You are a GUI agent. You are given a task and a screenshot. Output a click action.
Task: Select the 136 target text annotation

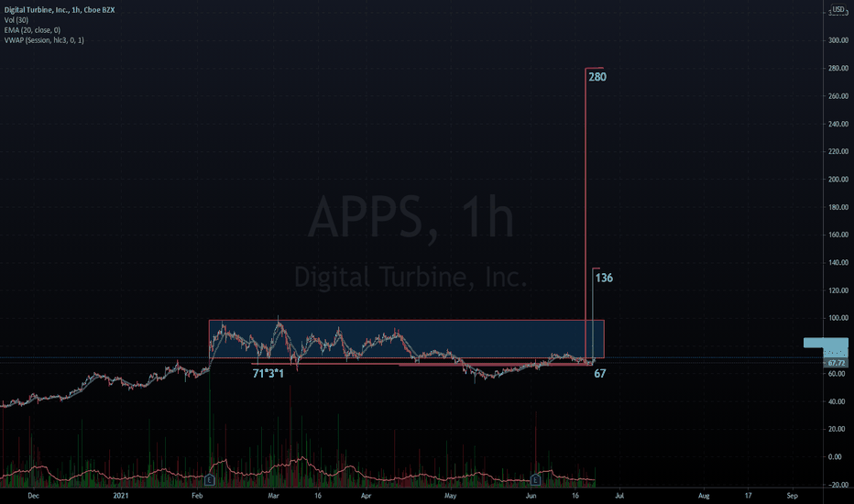click(604, 278)
